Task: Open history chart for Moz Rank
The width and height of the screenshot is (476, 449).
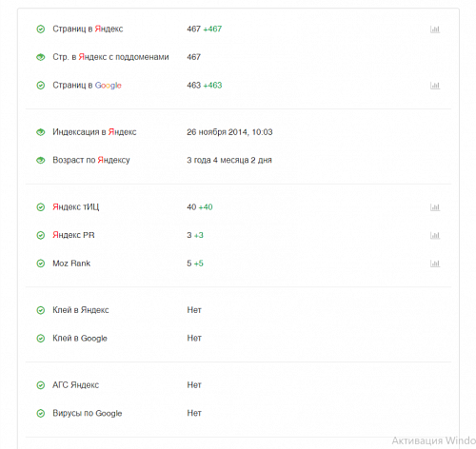Action: click(x=435, y=264)
